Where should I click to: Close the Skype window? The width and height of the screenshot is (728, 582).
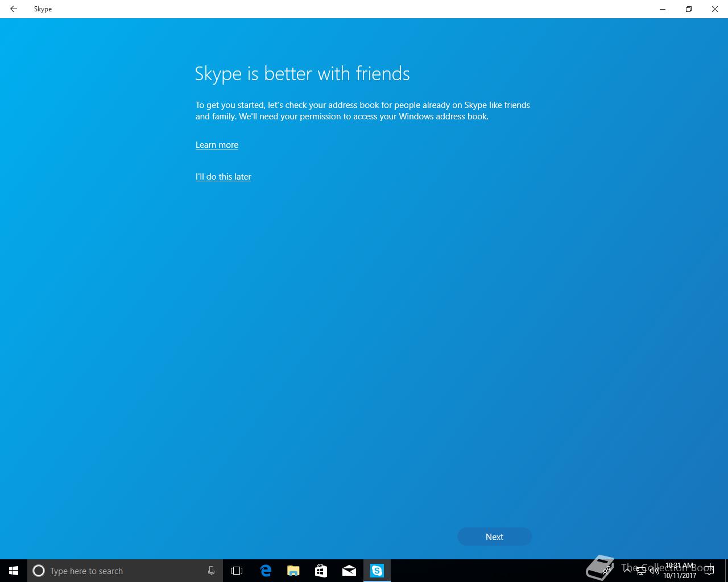[715, 9]
